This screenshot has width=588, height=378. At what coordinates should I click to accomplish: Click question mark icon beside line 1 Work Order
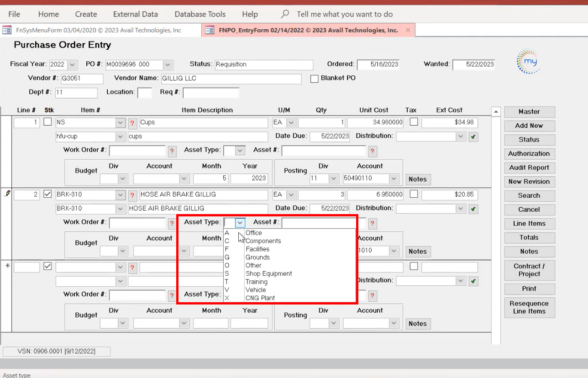pyautogui.click(x=172, y=151)
